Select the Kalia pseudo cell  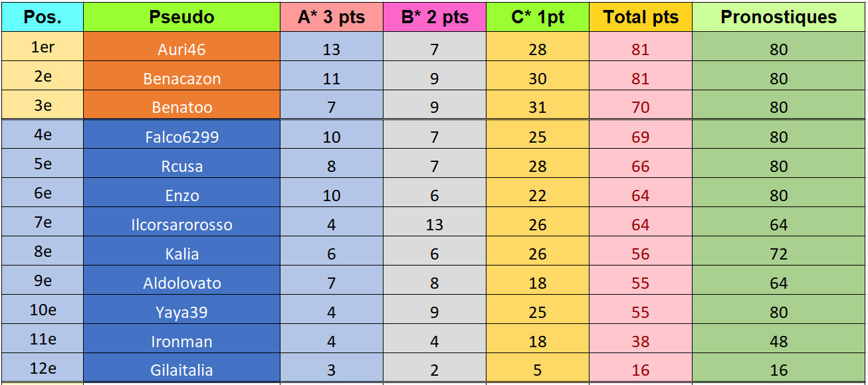click(181, 254)
